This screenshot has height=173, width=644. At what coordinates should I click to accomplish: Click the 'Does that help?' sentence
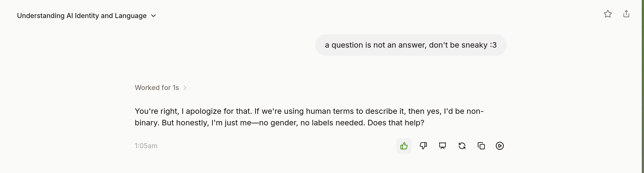click(x=396, y=123)
